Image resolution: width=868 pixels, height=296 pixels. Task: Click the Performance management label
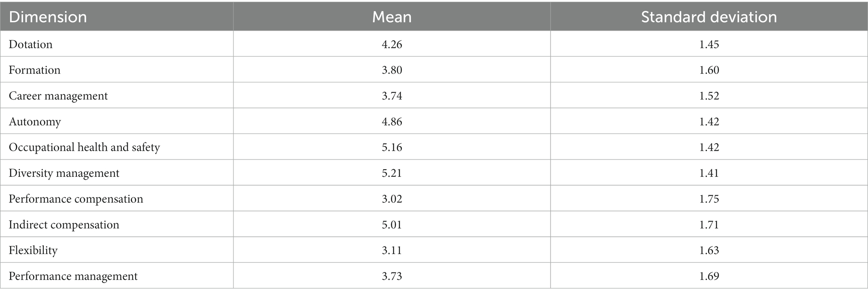tap(73, 276)
